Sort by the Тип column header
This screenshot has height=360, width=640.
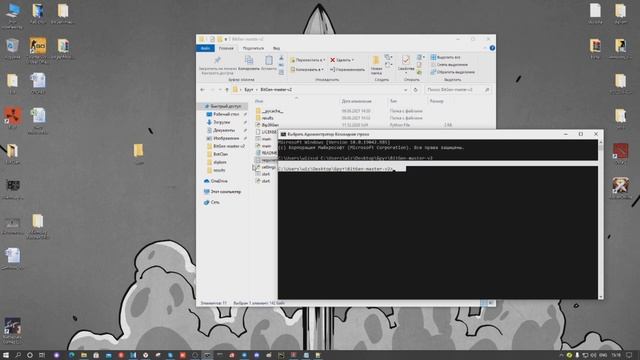393,101
